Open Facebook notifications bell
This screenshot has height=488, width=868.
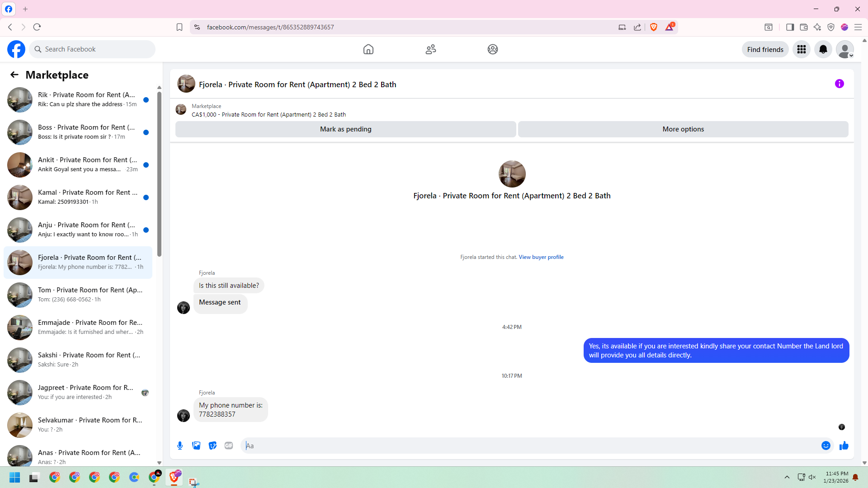pyautogui.click(x=823, y=49)
